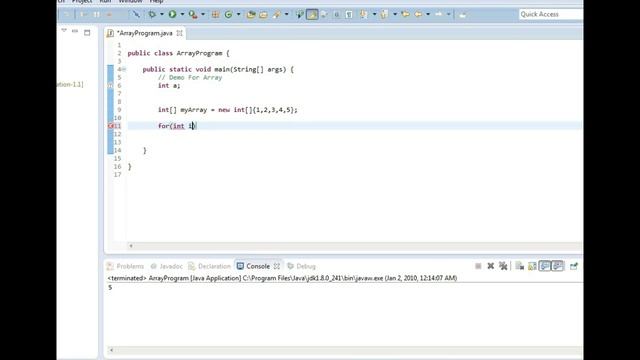Open dropdown arrow beside green Run icon
Screen dimensions: 640x360
pos(182,14)
